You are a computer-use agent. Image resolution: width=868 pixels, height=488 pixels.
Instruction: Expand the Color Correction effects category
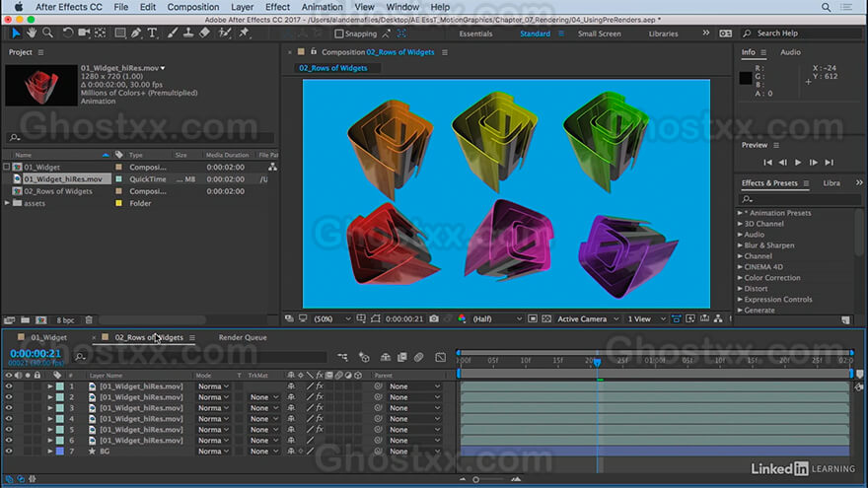click(x=740, y=278)
